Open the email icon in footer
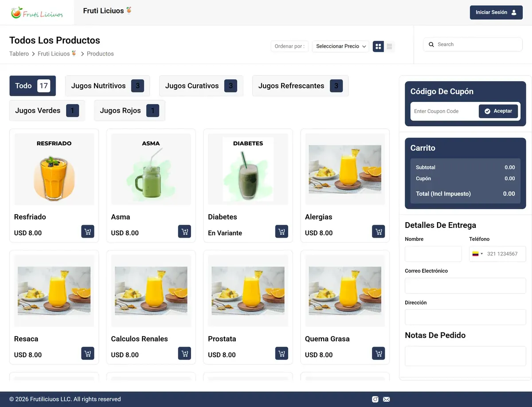The image size is (532, 407). pyautogui.click(x=386, y=399)
